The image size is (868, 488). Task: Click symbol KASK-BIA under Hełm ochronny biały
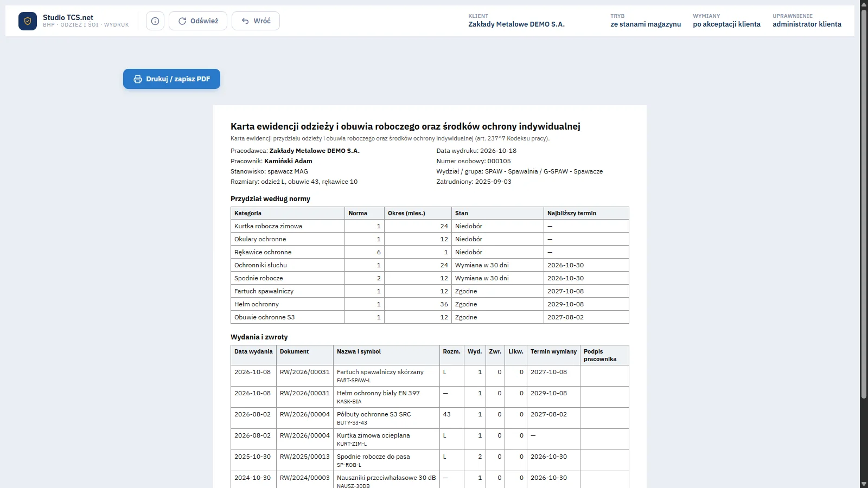[349, 402]
